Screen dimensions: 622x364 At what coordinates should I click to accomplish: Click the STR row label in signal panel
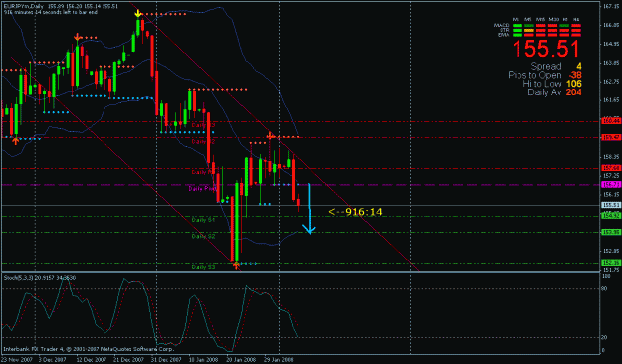[504, 30]
